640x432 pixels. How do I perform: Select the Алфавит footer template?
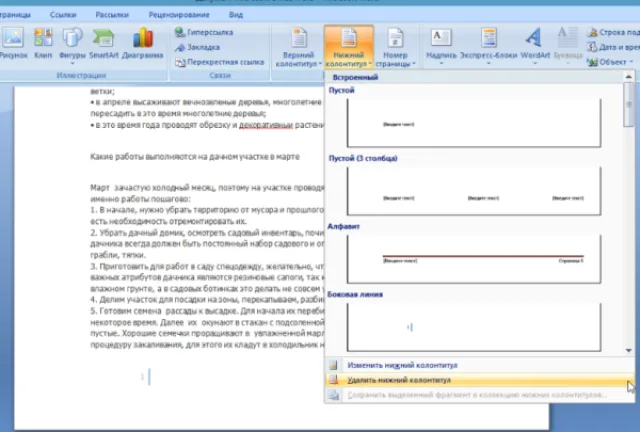click(x=474, y=259)
